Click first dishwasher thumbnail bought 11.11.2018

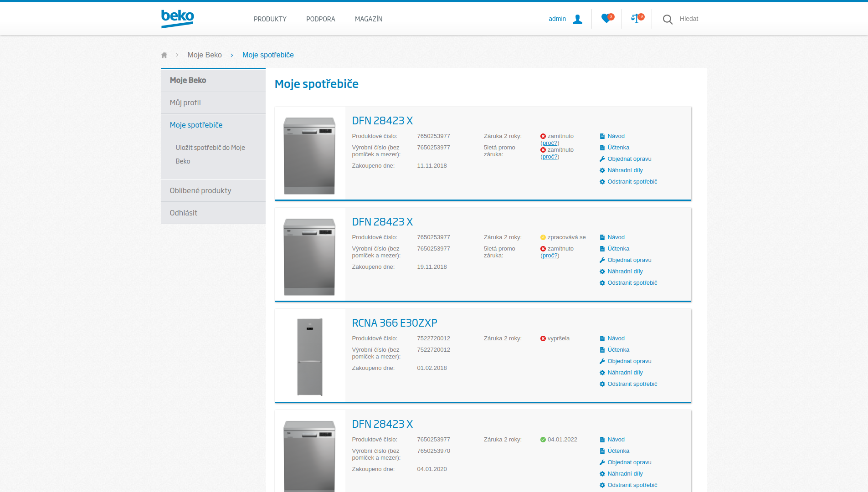(x=309, y=155)
